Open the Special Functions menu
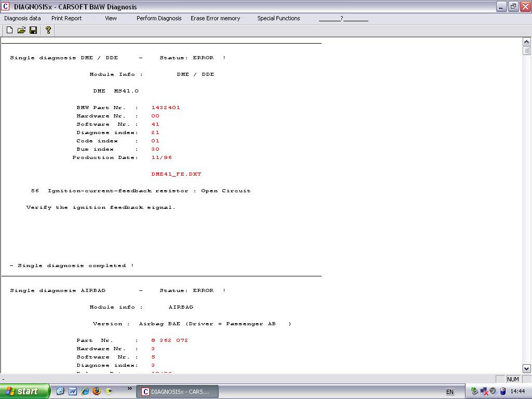532x399 pixels. coord(278,18)
